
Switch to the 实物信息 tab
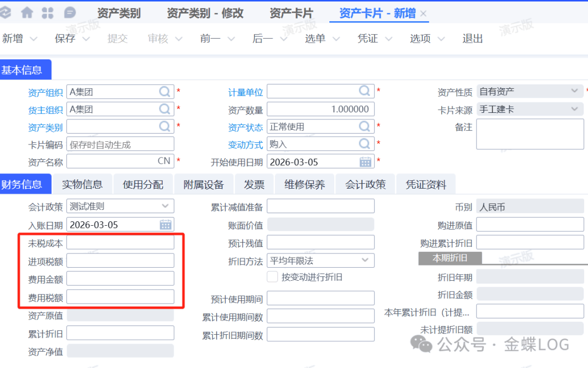[x=82, y=184]
